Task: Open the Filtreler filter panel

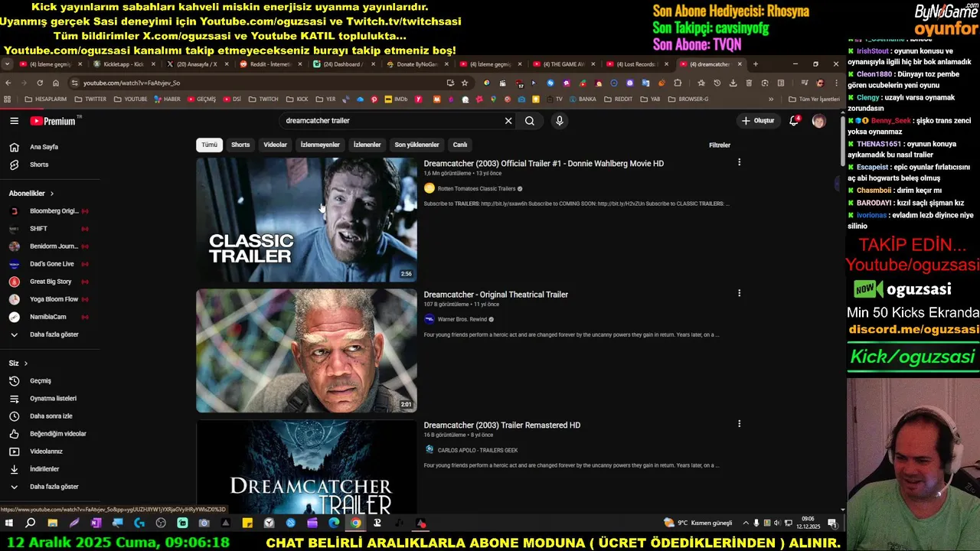Action: (x=720, y=145)
